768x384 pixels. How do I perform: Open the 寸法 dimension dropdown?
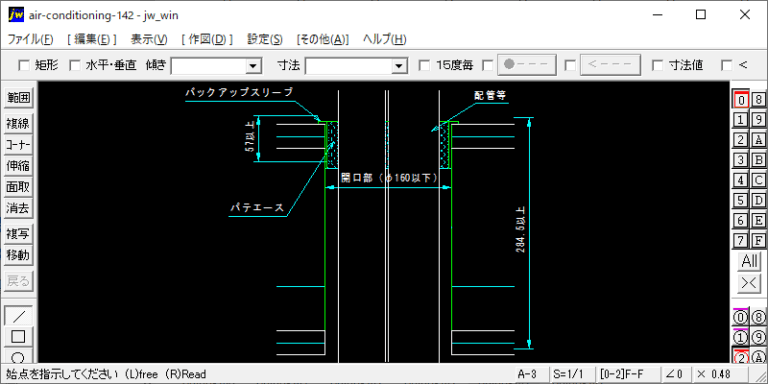[400, 66]
